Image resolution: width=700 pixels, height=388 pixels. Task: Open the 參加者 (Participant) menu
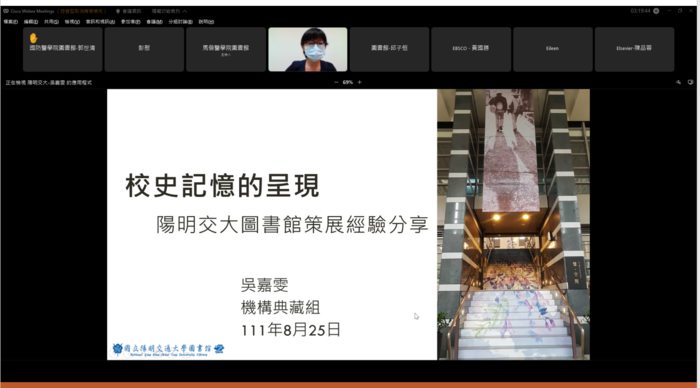130,21
